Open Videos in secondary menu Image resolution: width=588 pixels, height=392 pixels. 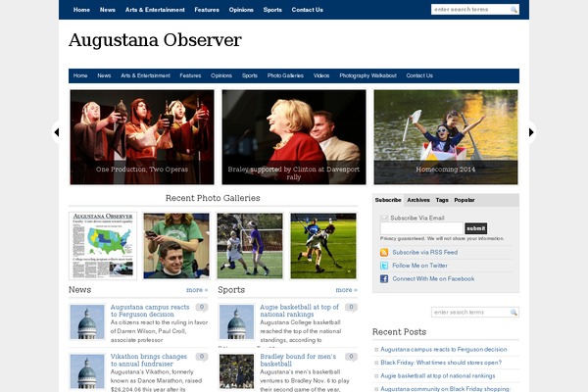[321, 75]
